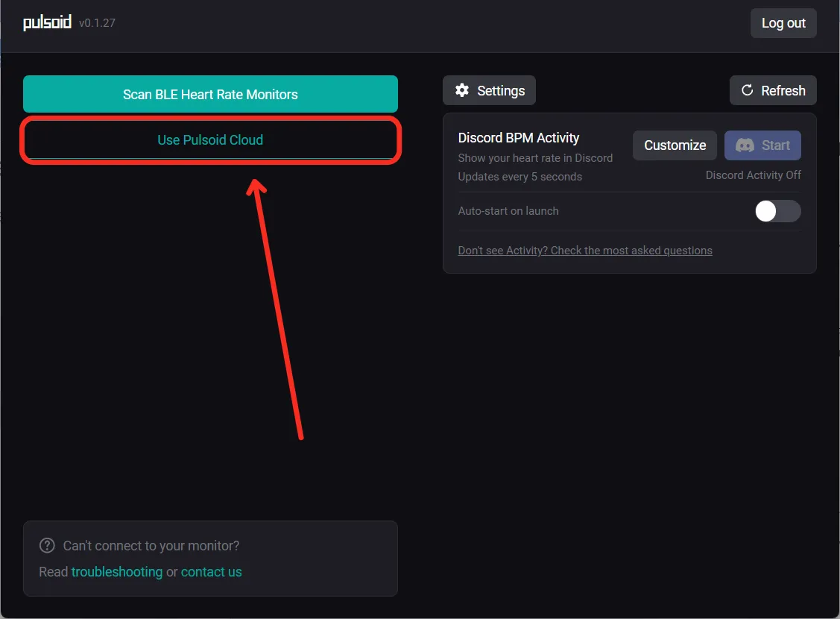Open Customize for Discord BPM Activity
The height and width of the screenshot is (619, 840).
point(675,145)
